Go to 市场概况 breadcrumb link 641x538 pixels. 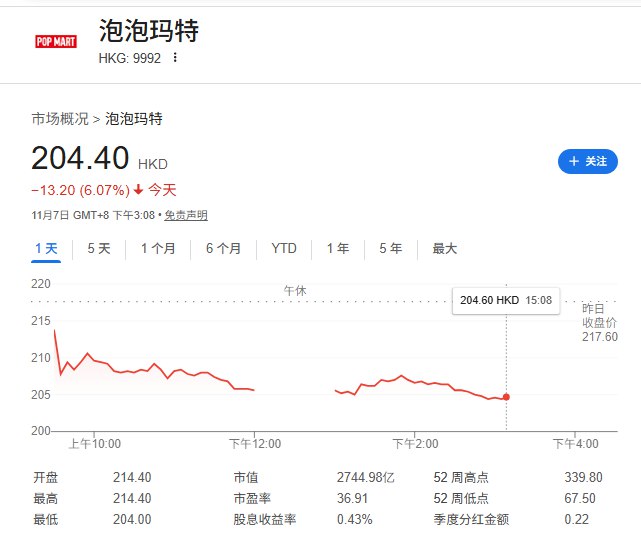click(60, 119)
